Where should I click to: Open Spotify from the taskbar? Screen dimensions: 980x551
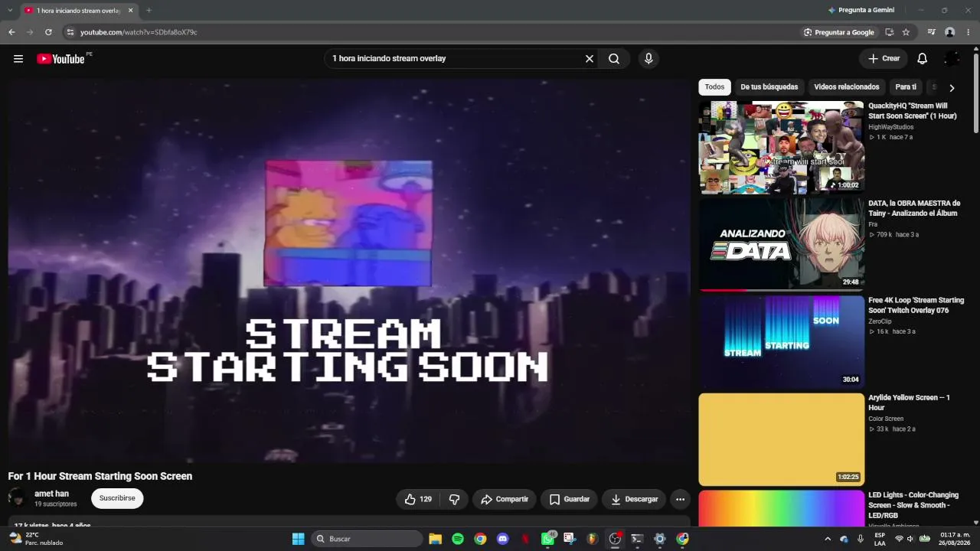pos(458,539)
